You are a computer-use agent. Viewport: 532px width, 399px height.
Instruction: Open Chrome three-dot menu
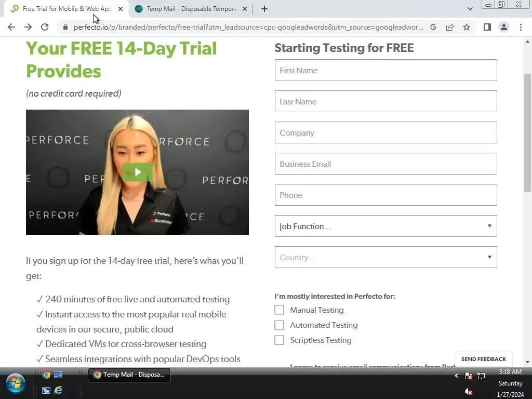tap(521, 27)
